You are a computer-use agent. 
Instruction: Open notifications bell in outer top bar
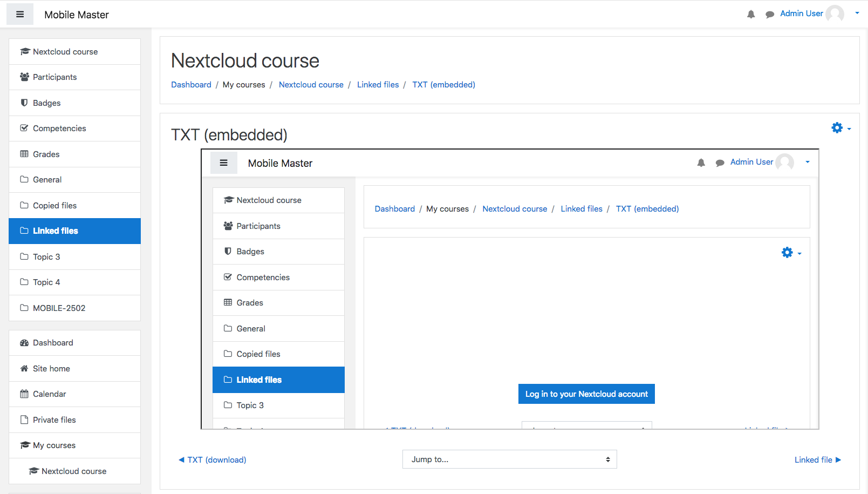click(751, 15)
